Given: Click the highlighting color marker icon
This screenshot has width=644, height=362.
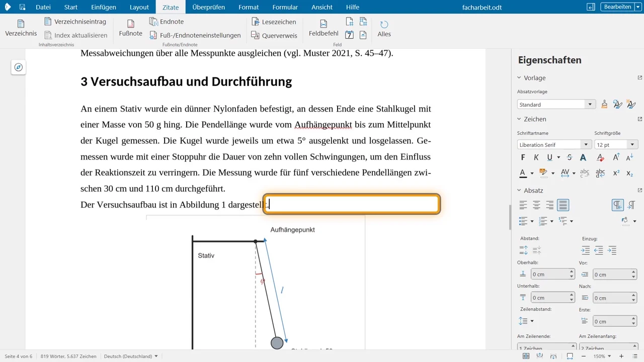Looking at the screenshot, I should 543,173.
